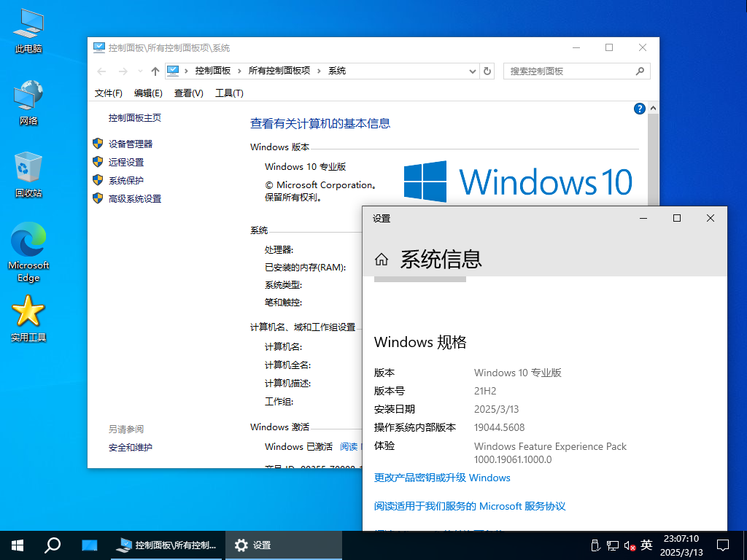The width and height of the screenshot is (747, 560).
Task: Click the 2025/3/13 install date value
Action: (x=496, y=409)
